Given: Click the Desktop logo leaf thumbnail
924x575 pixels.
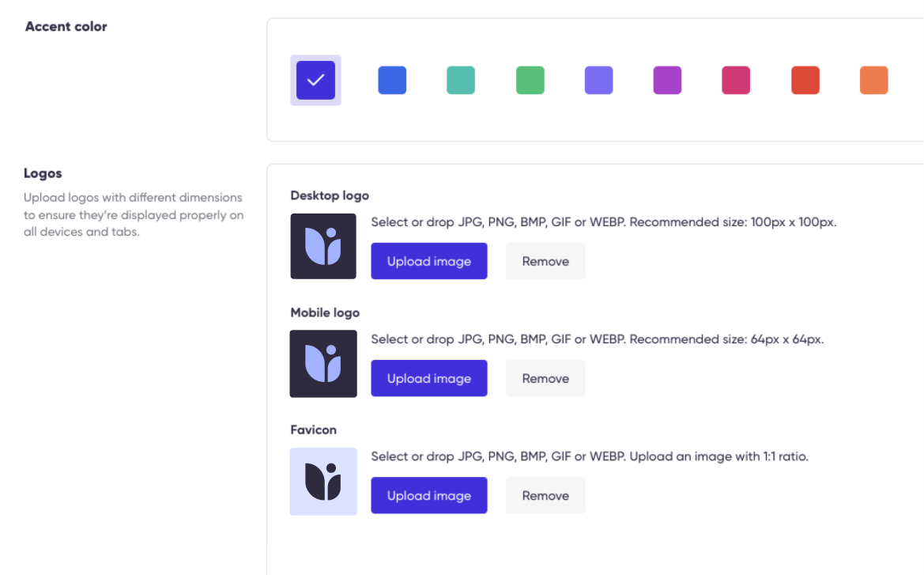Looking at the screenshot, I should 322,246.
